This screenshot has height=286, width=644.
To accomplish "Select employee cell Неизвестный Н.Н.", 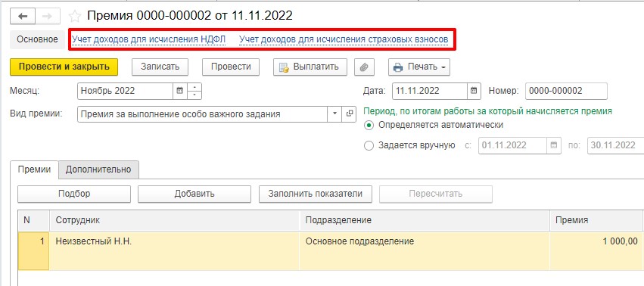I will click(x=174, y=250).
